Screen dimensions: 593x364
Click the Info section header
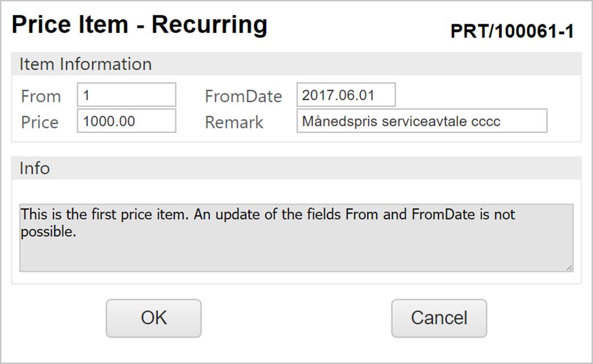(35, 168)
